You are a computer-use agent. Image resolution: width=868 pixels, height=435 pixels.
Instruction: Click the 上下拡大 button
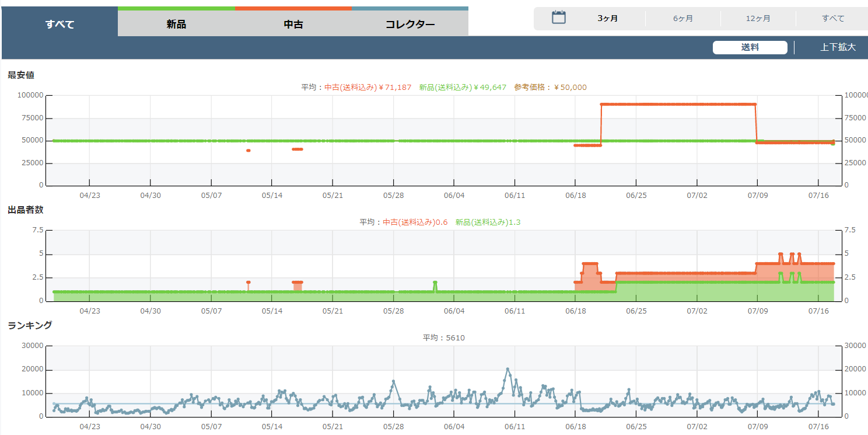(838, 47)
